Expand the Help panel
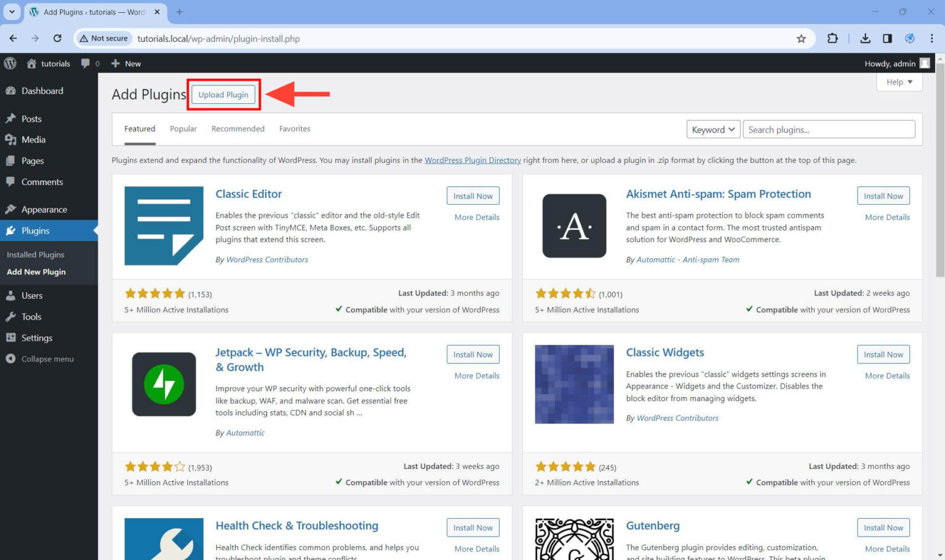The height and width of the screenshot is (560, 945). (x=899, y=82)
